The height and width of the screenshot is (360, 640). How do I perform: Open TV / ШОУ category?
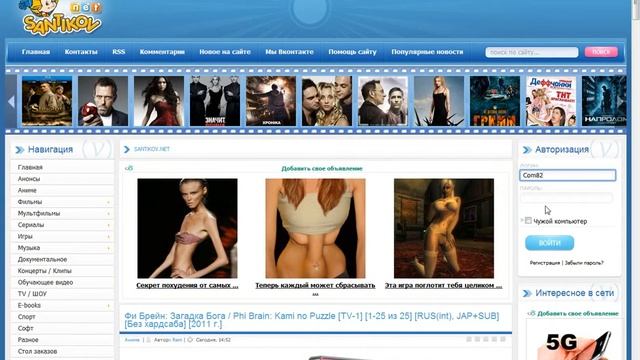point(32,294)
